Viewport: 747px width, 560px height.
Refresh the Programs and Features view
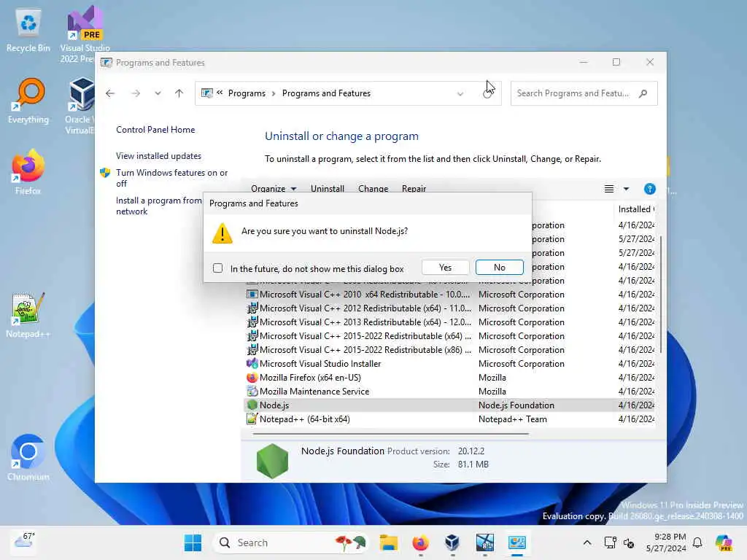coord(487,93)
